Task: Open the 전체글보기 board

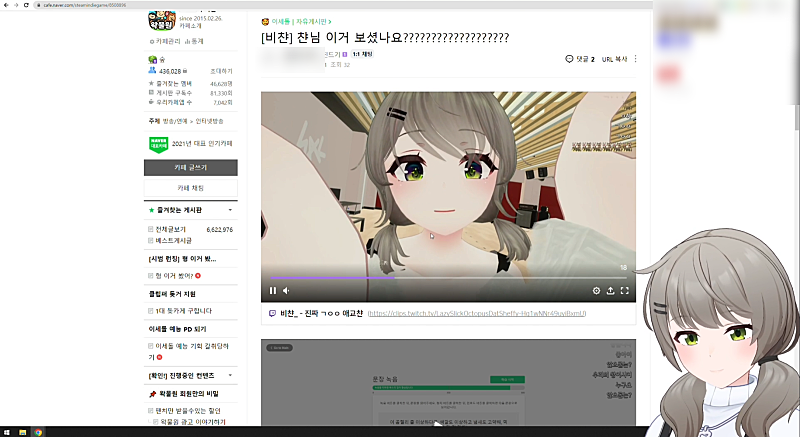Action: (170, 229)
